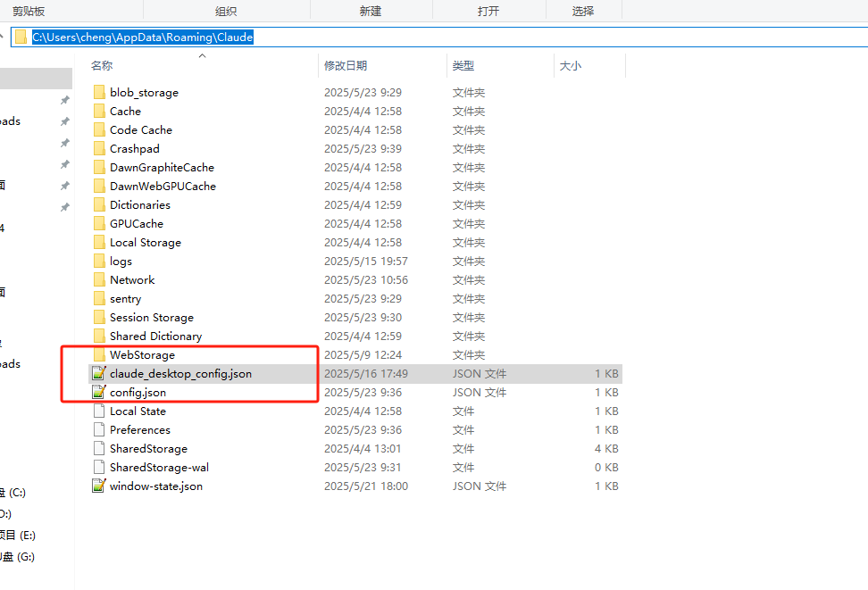
Task: Click the 4 KB size of SharedStorage
Action: (606, 449)
